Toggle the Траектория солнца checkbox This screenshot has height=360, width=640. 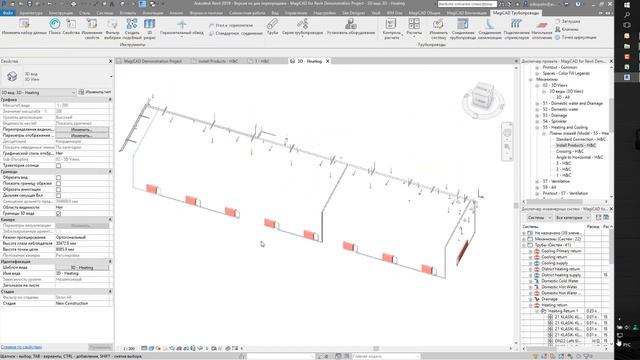[x=58, y=166]
